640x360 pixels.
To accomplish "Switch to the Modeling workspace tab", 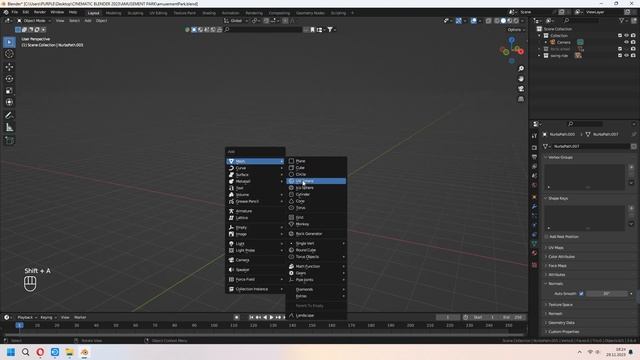I will click(x=113, y=13).
